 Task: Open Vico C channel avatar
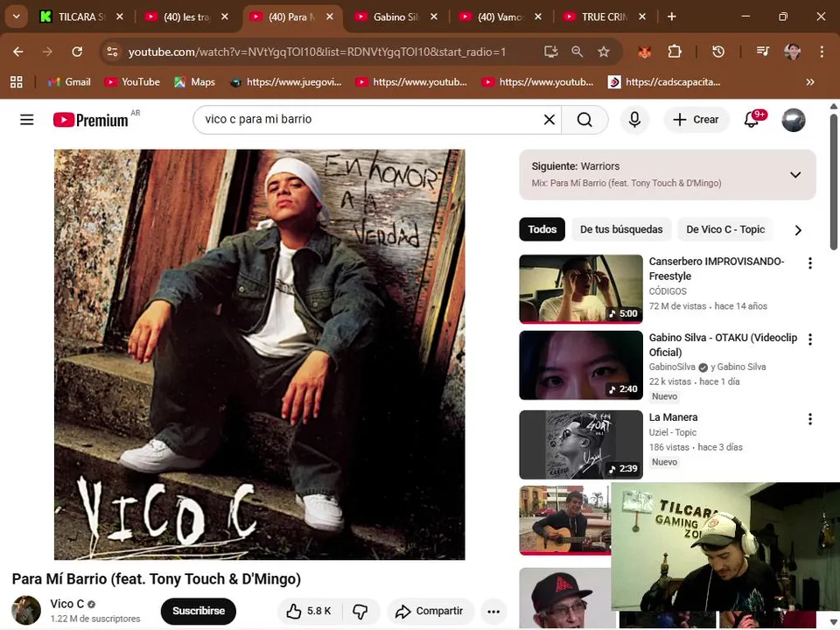[26, 610]
